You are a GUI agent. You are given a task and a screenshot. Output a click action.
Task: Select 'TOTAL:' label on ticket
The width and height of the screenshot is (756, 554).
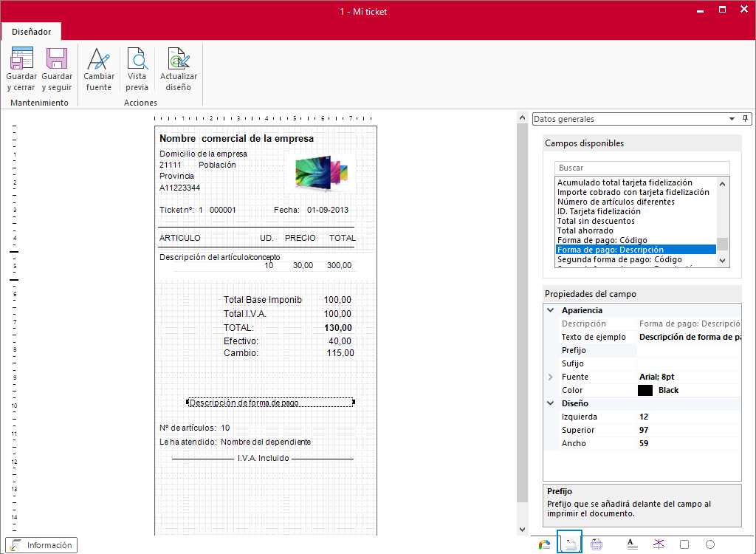tap(238, 328)
